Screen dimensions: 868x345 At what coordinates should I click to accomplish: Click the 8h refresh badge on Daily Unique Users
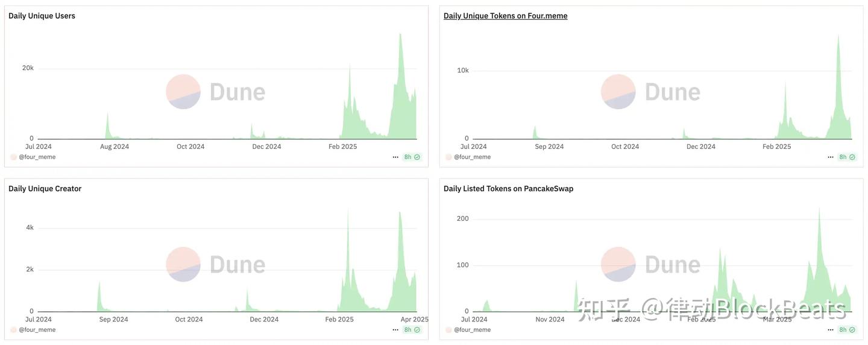412,157
